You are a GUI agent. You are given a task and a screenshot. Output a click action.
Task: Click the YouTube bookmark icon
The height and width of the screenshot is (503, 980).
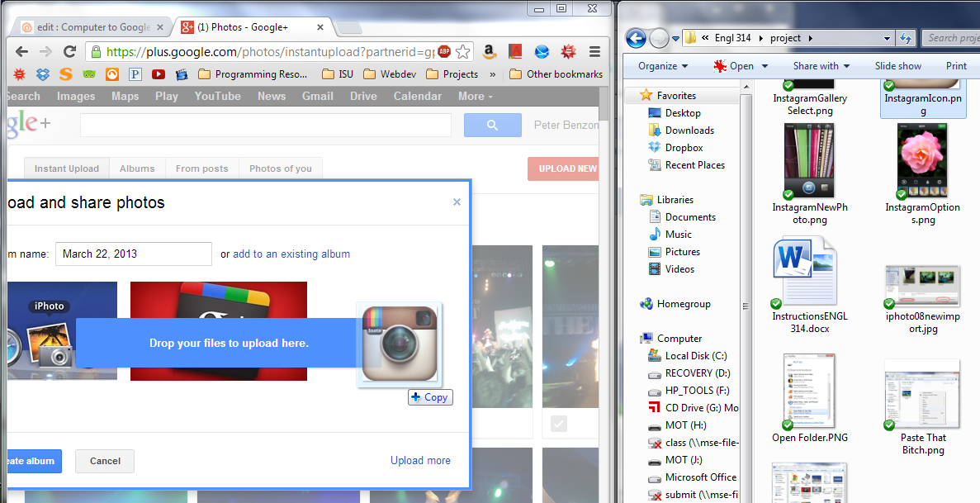(x=159, y=74)
